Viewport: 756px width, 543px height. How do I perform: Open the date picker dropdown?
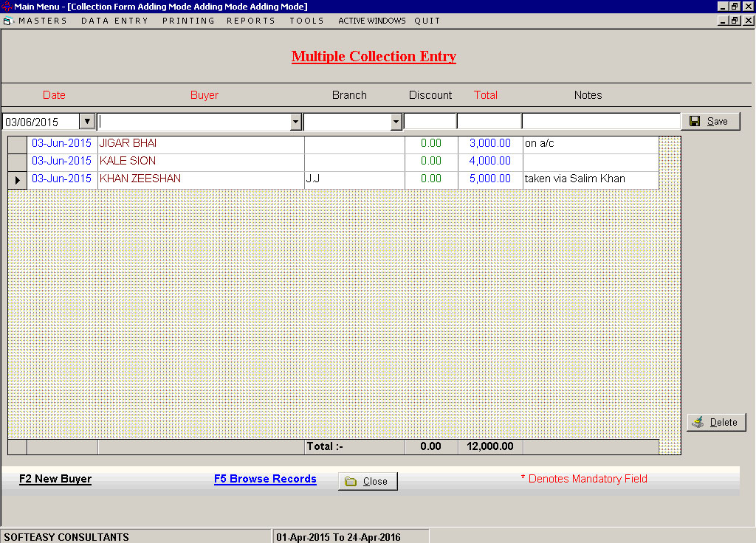pyautogui.click(x=87, y=122)
